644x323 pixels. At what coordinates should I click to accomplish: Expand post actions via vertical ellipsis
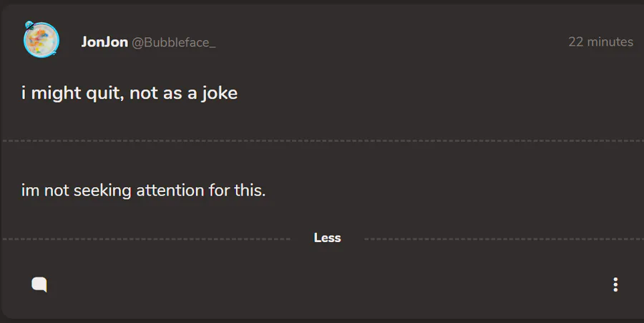[615, 284]
